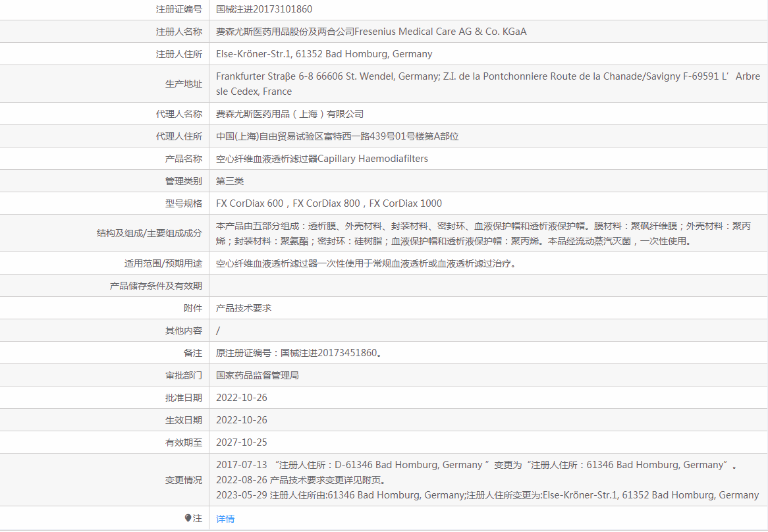The width and height of the screenshot is (768, 532).
Task: Select management category 第三类
Action: tap(230, 182)
